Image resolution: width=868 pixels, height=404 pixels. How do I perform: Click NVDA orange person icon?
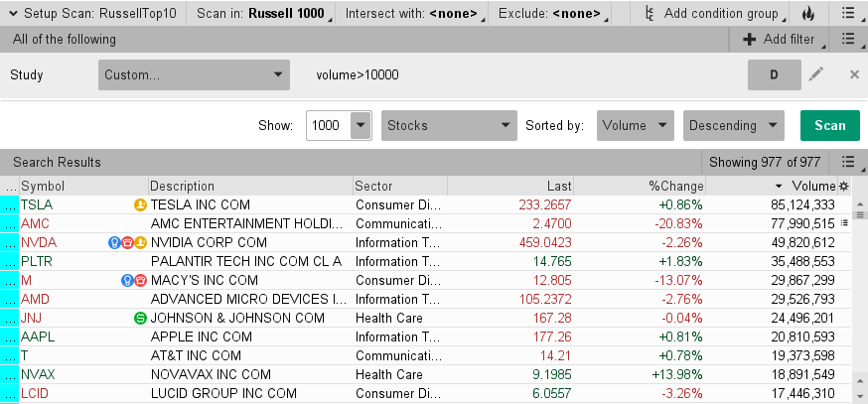coord(140,243)
